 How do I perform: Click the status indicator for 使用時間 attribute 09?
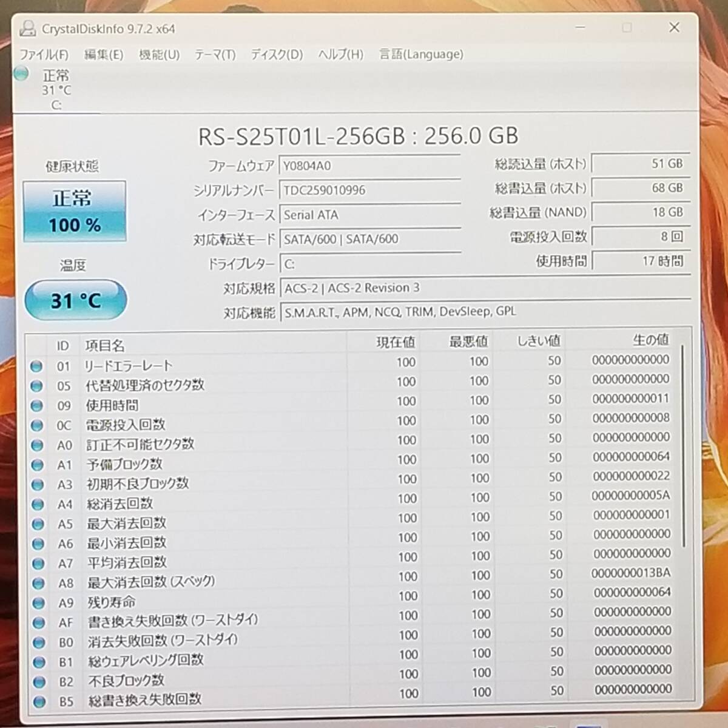pyautogui.click(x=38, y=405)
